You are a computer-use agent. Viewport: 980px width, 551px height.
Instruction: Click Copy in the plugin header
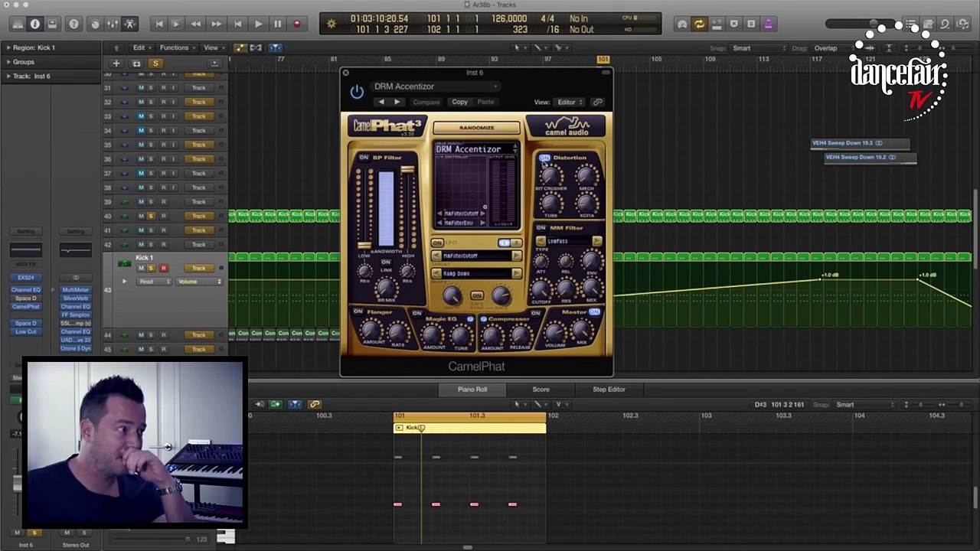point(459,102)
